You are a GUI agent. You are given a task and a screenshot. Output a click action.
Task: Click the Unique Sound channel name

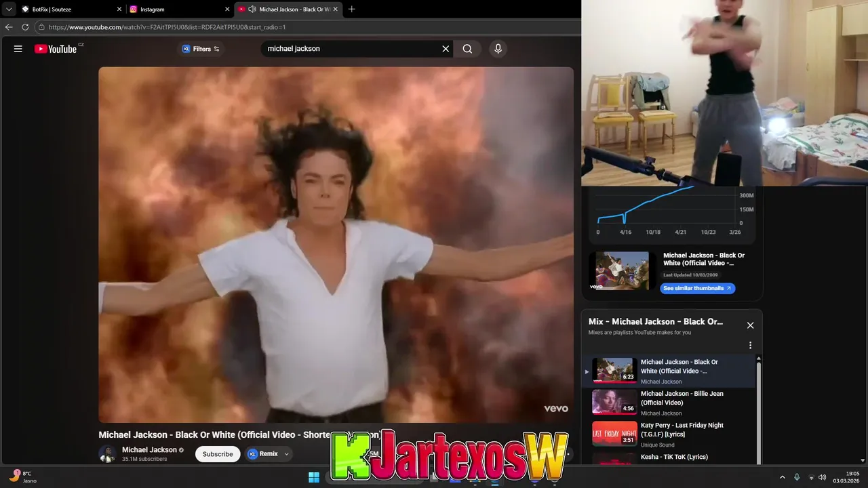point(657,445)
